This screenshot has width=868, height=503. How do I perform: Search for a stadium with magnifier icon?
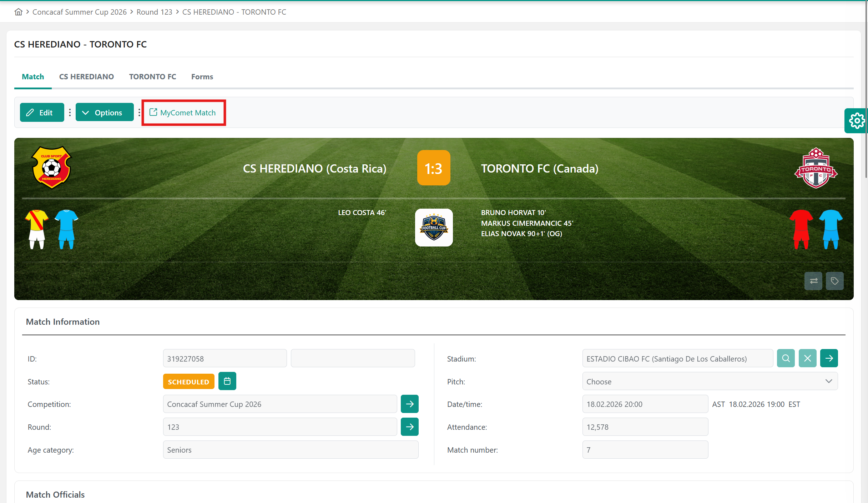(786, 358)
